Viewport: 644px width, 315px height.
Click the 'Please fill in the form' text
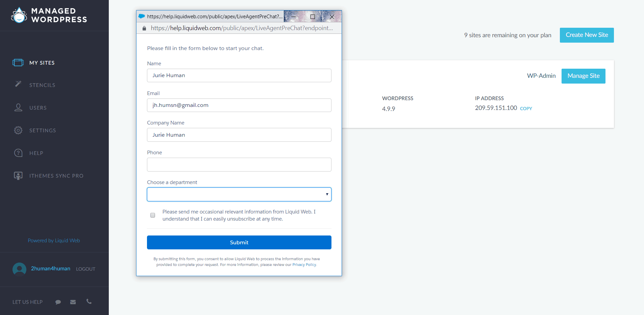[205, 48]
